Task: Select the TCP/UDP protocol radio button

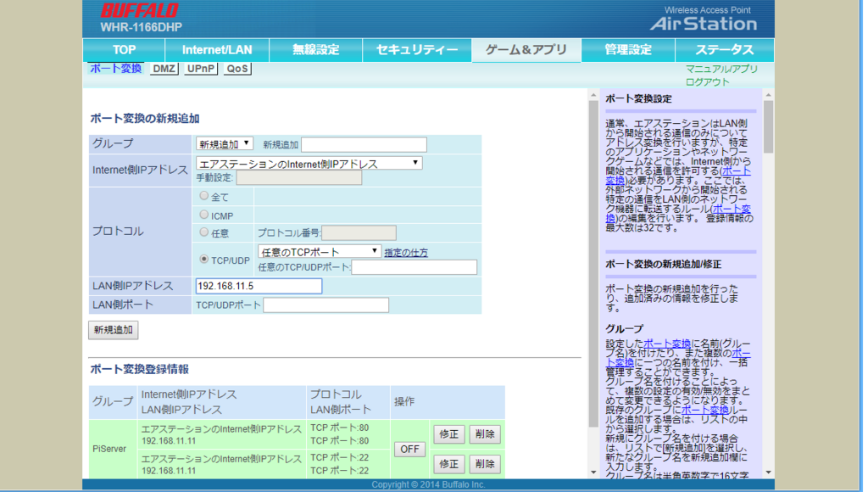Action: pos(204,259)
